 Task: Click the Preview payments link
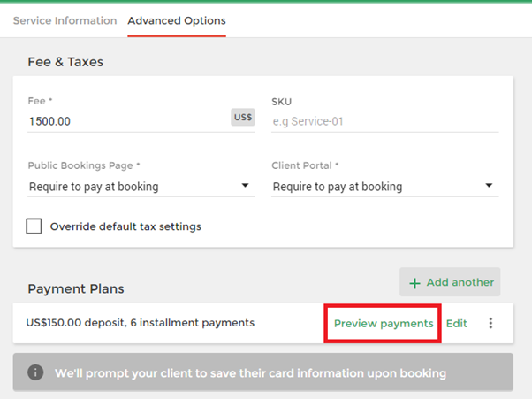384,323
